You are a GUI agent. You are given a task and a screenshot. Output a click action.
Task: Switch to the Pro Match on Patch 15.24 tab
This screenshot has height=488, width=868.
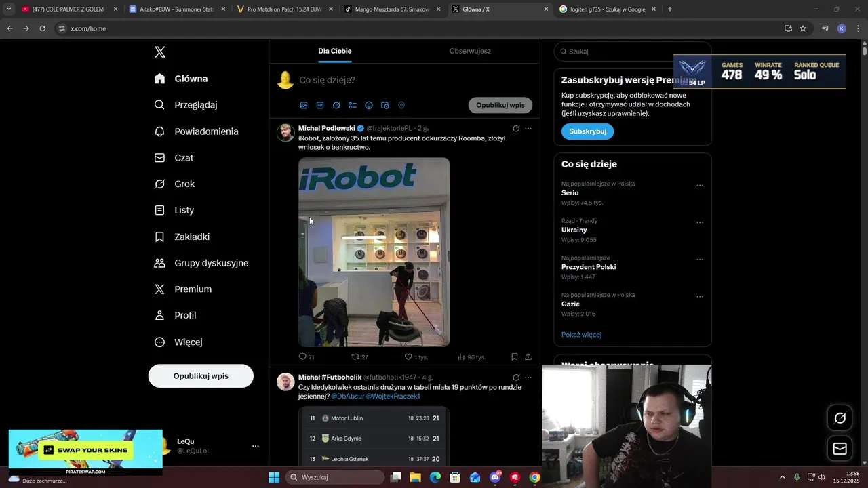[284, 9]
